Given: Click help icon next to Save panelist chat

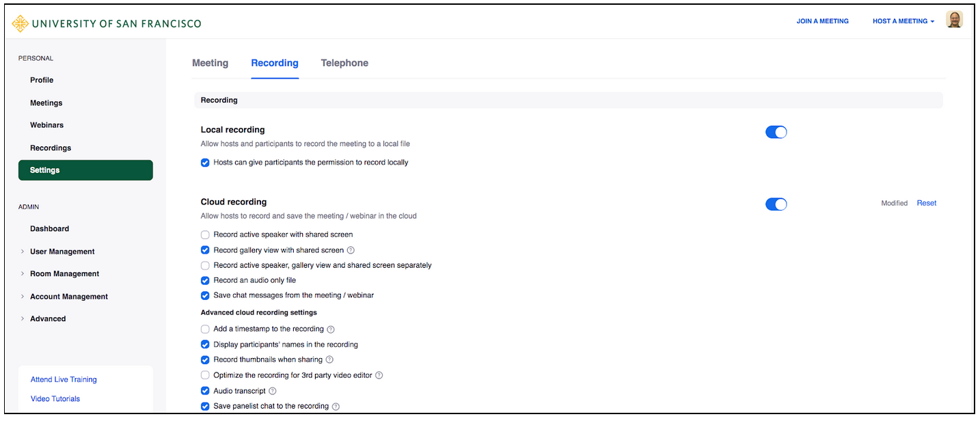Looking at the screenshot, I should [336, 407].
